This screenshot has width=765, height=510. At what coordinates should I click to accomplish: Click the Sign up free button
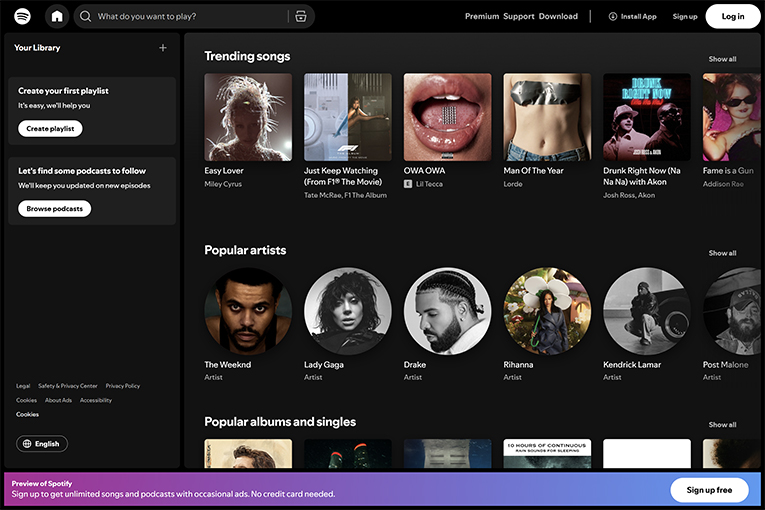tap(709, 490)
